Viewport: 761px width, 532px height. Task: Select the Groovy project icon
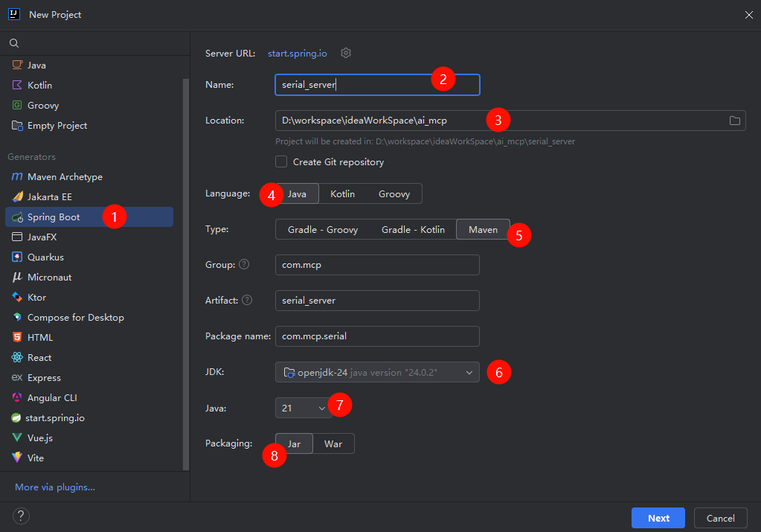tap(17, 106)
